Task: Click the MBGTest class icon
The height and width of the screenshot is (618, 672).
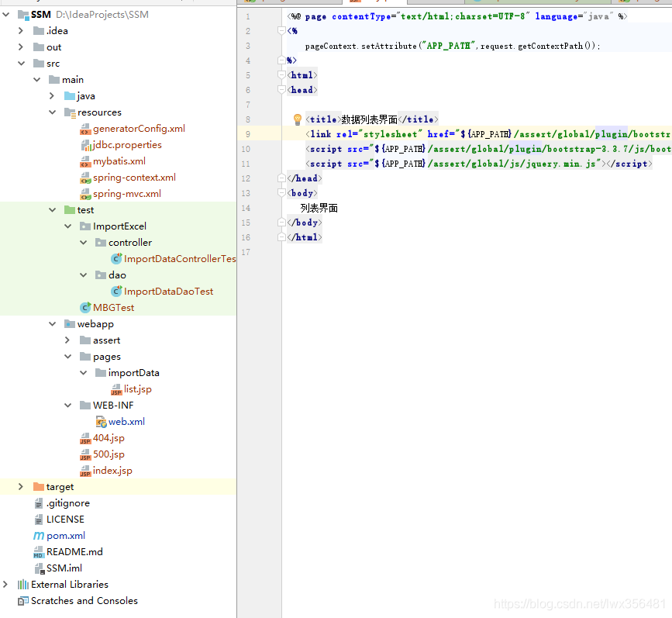Action: point(85,308)
